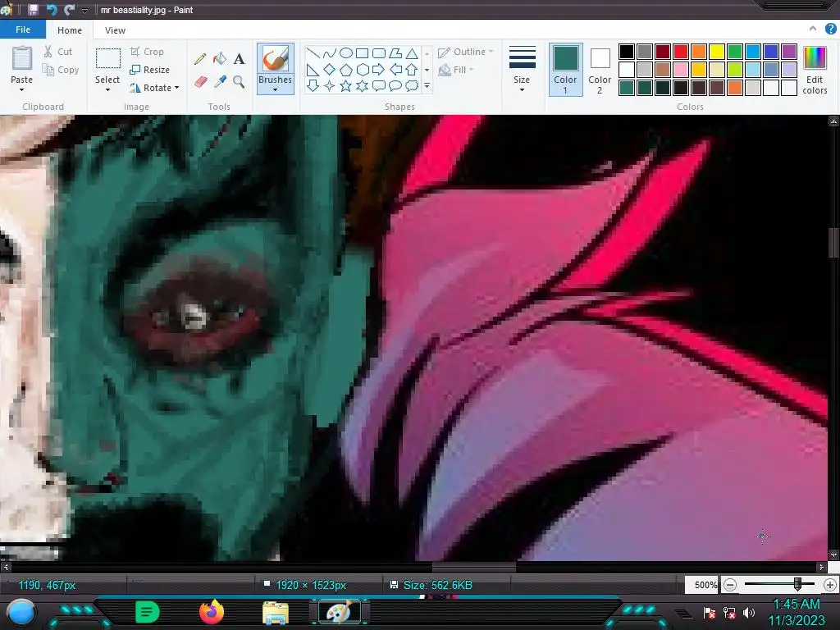Viewport: 840px width, 630px height.
Task: Choose the Right triangle shape
Action: (x=313, y=70)
